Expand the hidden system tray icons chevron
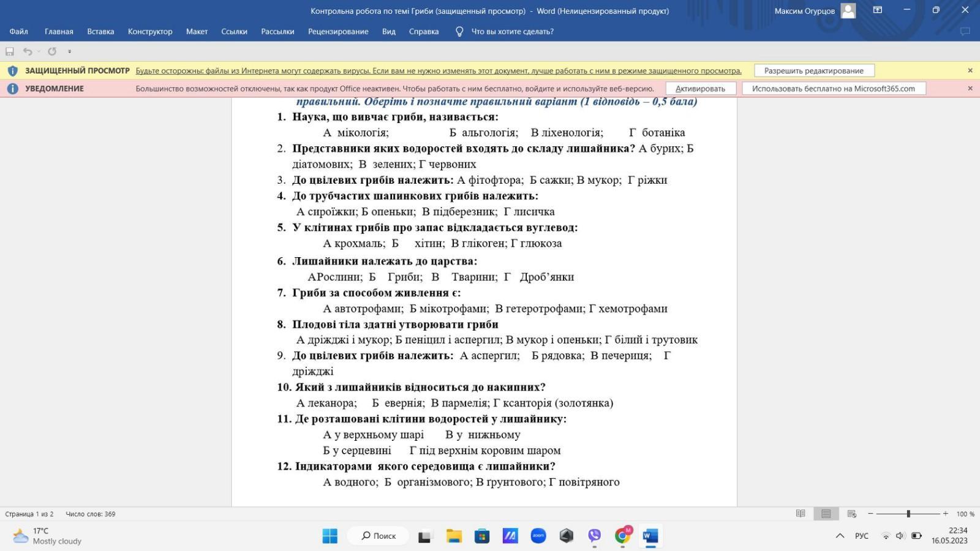 pos(840,536)
